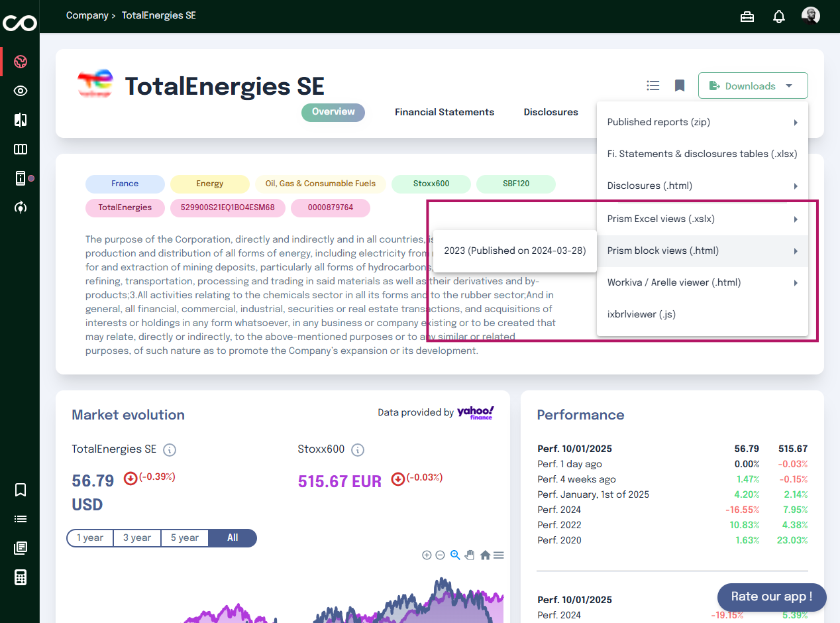
Task: Expand the 'Published reports (zip)' submenu
Action: pyautogui.click(x=702, y=122)
